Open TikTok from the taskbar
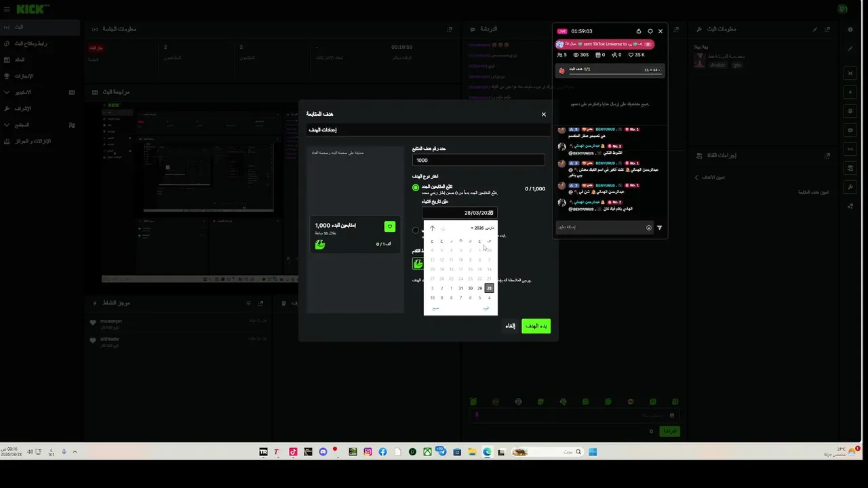 (293, 452)
